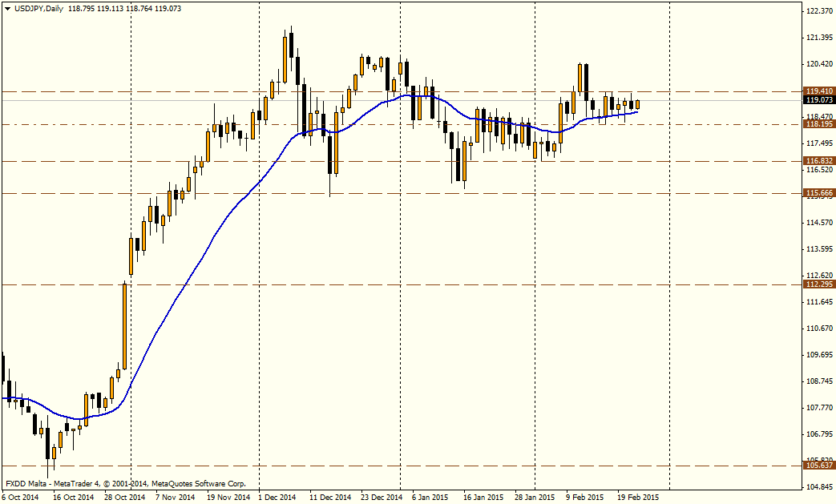Click the 122.370 price scale value

point(818,11)
